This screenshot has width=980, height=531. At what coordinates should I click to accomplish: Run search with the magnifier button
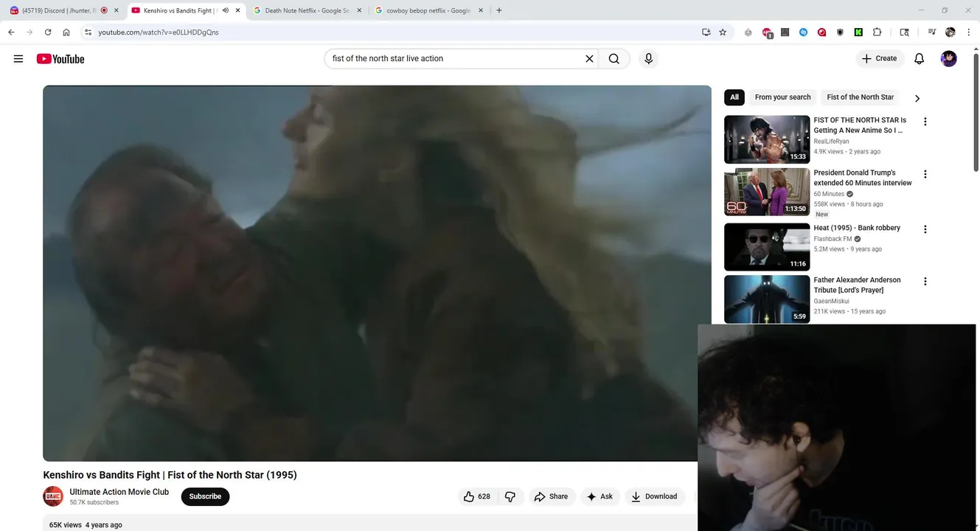point(614,59)
